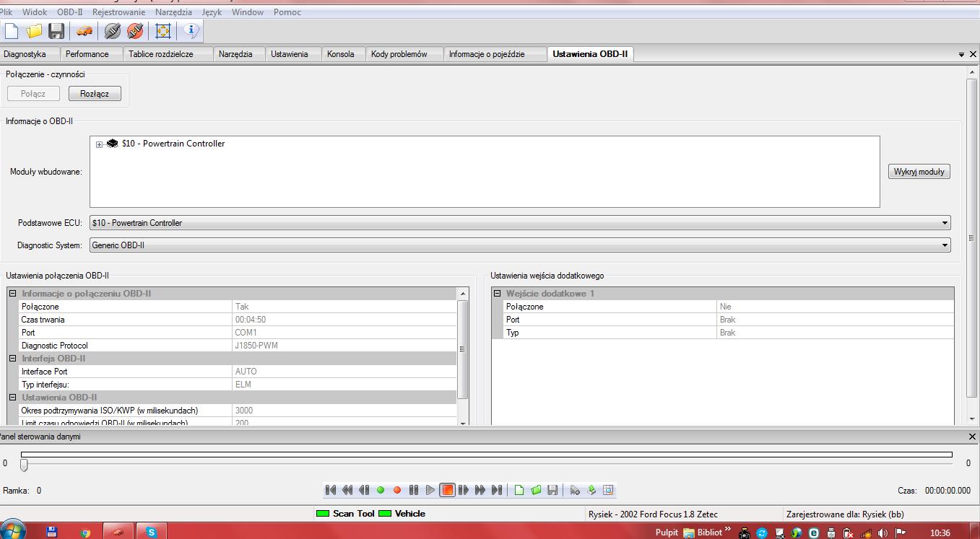Click the cursor-with-plus icon in the playback bar
Screen dimensions: 980x539
[575, 490]
